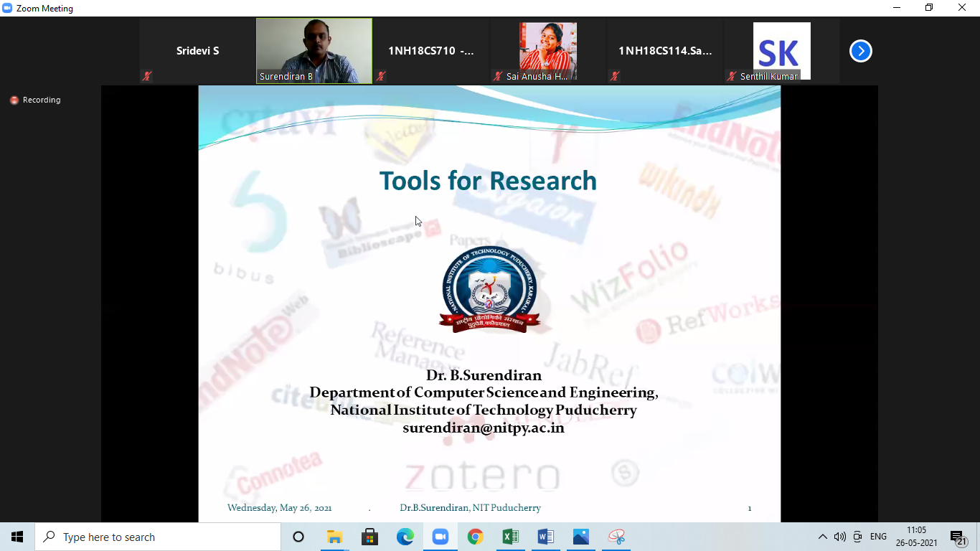Select Sai Anusha H video thumbnail
The width and height of the screenshot is (980, 551).
click(x=548, y=51)
